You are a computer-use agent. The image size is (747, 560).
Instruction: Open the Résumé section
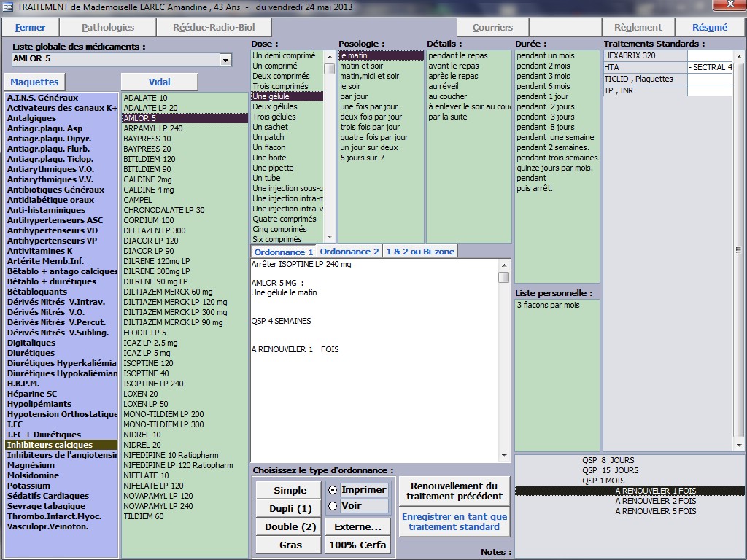pyautogui.click(x=709, y=28)
